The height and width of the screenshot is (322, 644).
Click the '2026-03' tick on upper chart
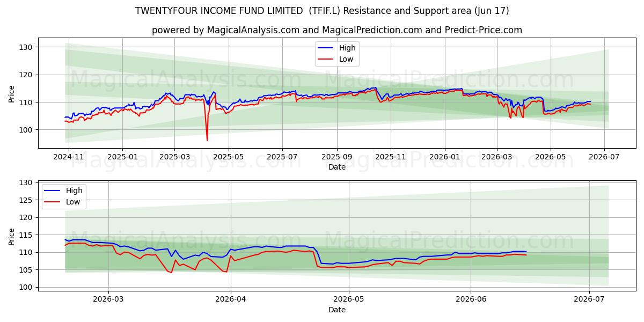point(496,157)
